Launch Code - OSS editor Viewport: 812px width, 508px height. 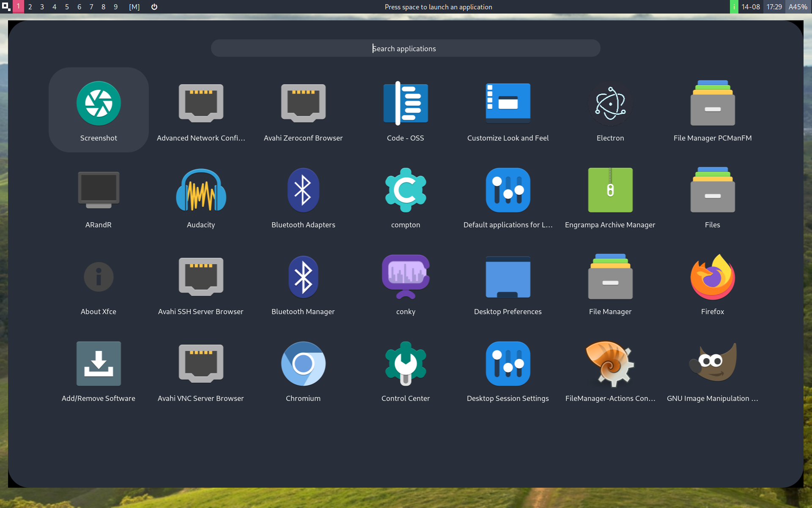point(406,110)
